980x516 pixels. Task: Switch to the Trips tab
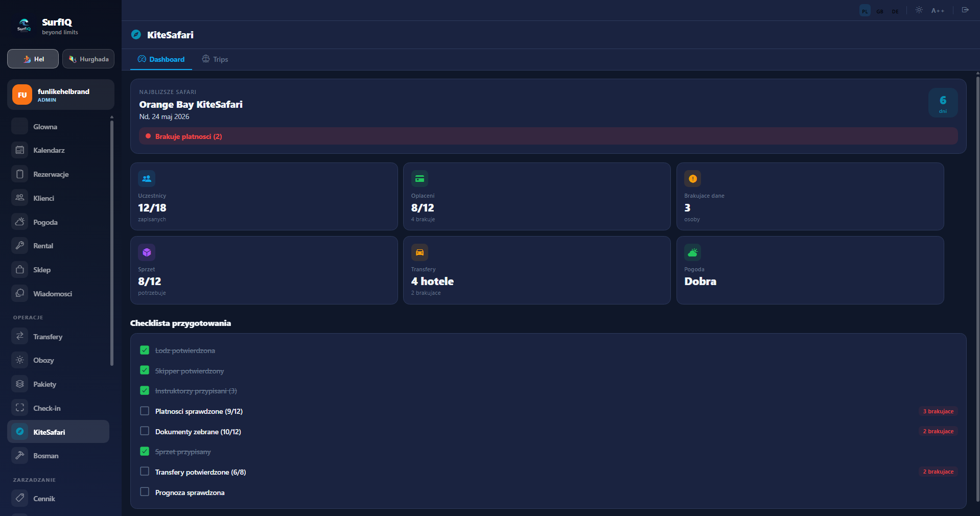pos(215,59)
